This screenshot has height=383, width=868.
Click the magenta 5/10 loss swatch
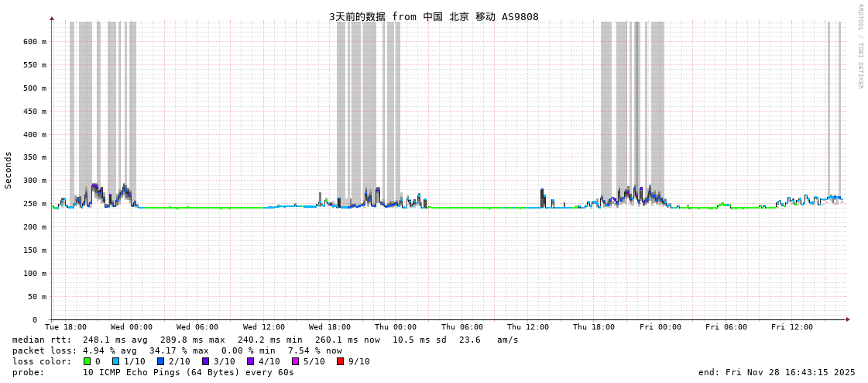(x=296, y=361)
